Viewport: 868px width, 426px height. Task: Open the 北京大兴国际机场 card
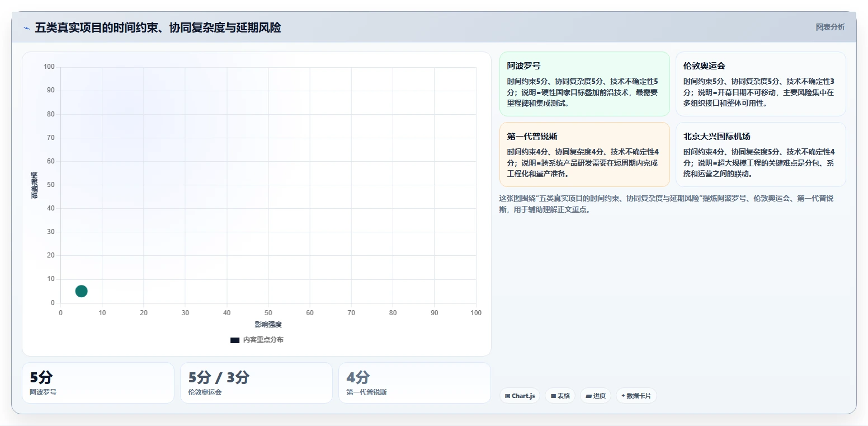point(761,155)
